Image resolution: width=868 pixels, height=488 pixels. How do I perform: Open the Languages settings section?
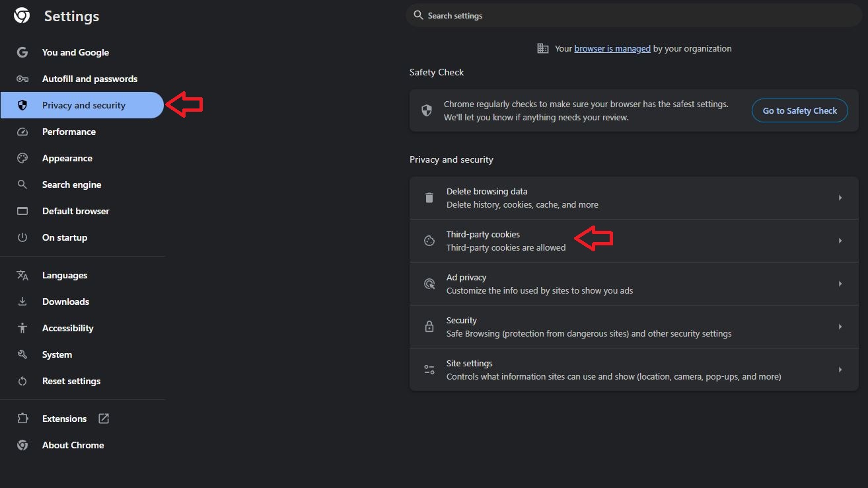(x=65, y=275)
